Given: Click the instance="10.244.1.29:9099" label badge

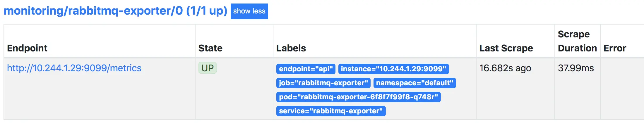Looking at the screenshot, I should pos(393,69).
